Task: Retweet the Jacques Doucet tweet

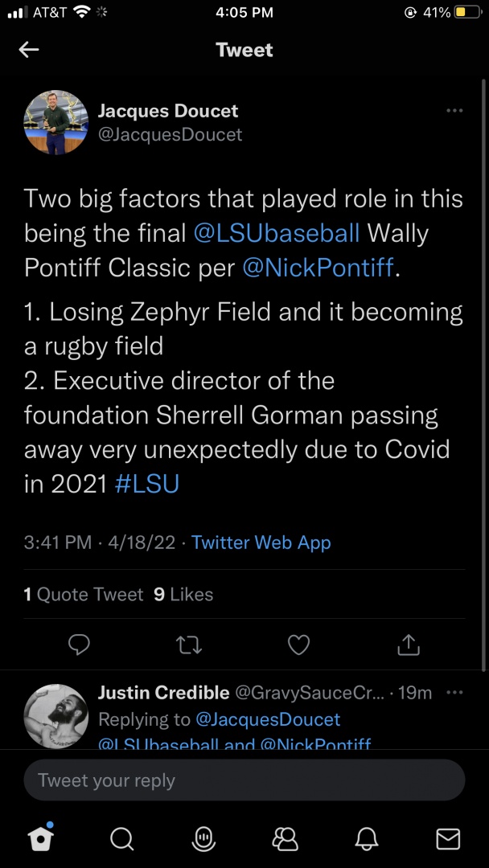Action: click(189, 644)
